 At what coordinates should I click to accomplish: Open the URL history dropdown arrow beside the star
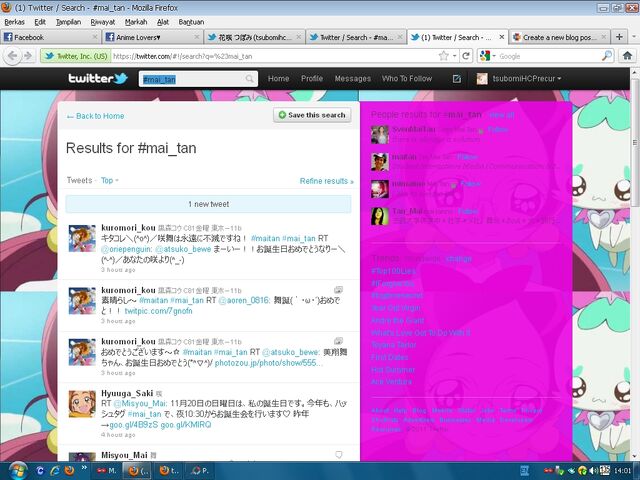(454, 56)
